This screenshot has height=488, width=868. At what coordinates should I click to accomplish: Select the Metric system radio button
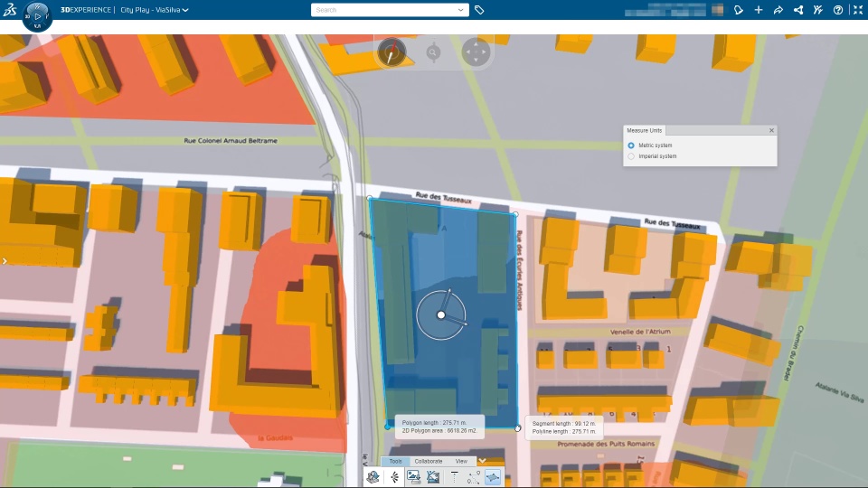(x=631, y=145)
